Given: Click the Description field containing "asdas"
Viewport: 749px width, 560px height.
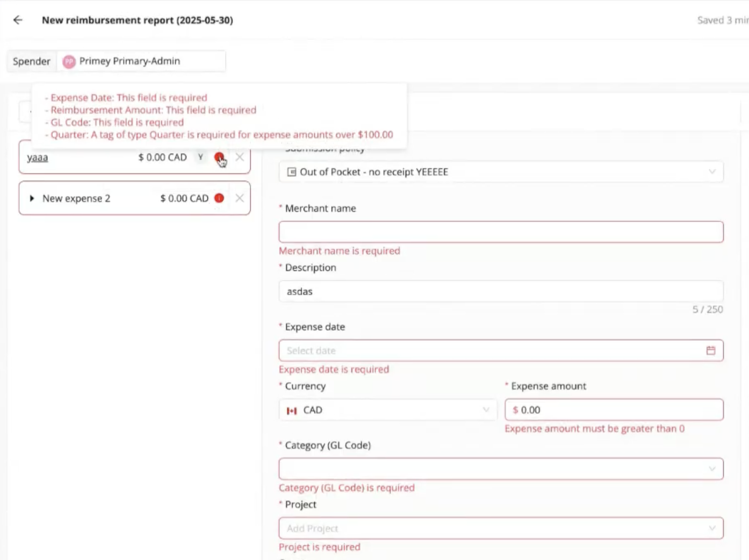Looking at the screenshot, I should click(x=500, y=291).
